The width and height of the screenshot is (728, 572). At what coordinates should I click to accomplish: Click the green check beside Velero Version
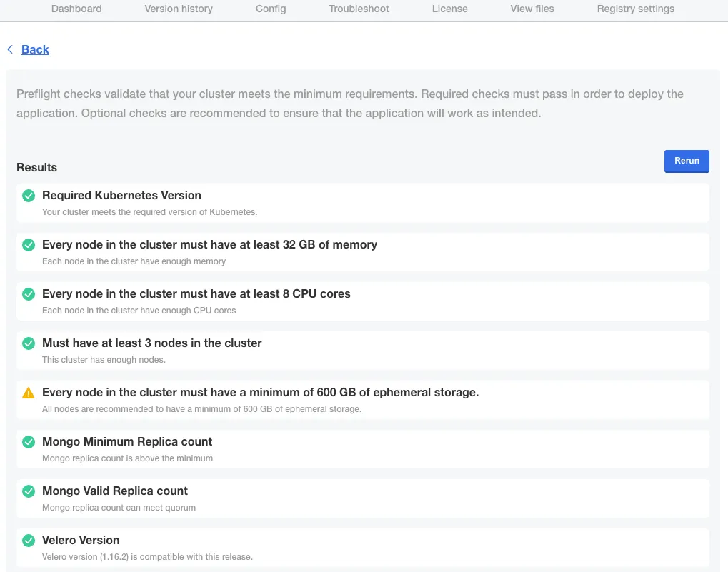[x=29, y=541]
